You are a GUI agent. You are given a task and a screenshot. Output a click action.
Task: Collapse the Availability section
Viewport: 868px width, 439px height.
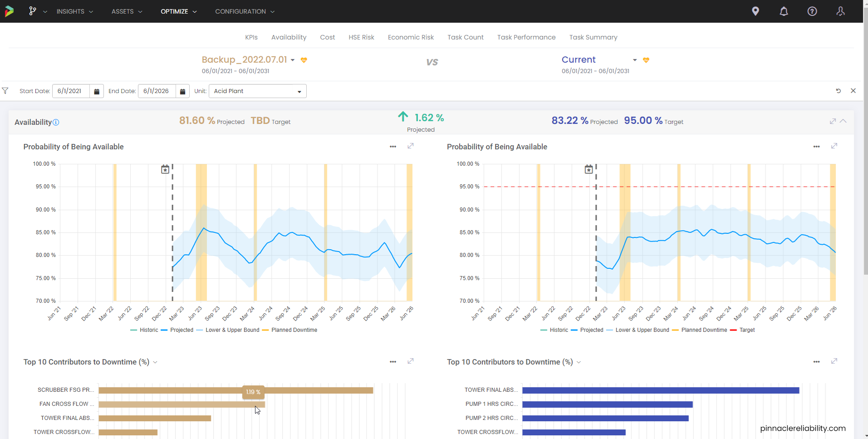pyautogui.click(x=843, y=121)
